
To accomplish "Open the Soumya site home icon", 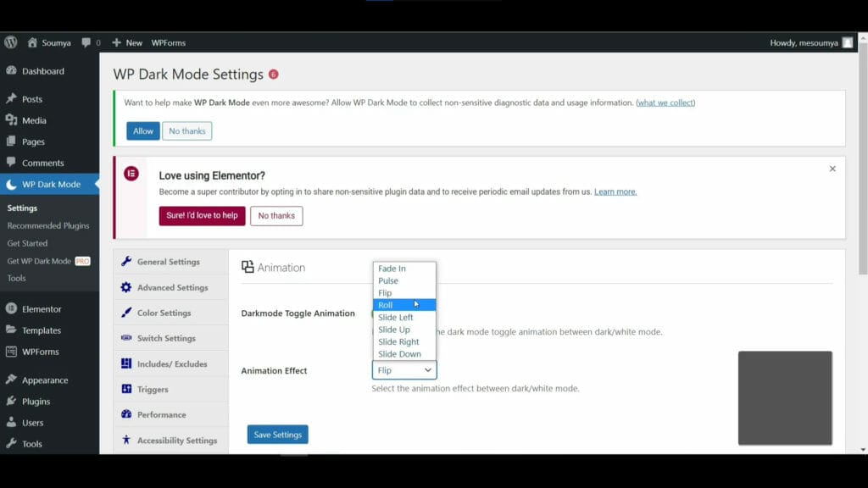I will coord(32,42).
